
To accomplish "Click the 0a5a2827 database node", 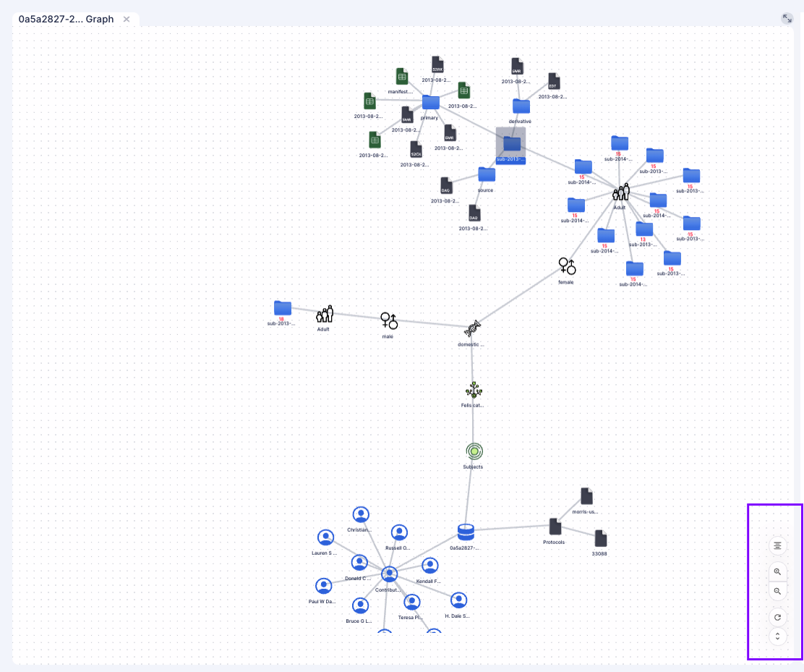I will point(466,532).
